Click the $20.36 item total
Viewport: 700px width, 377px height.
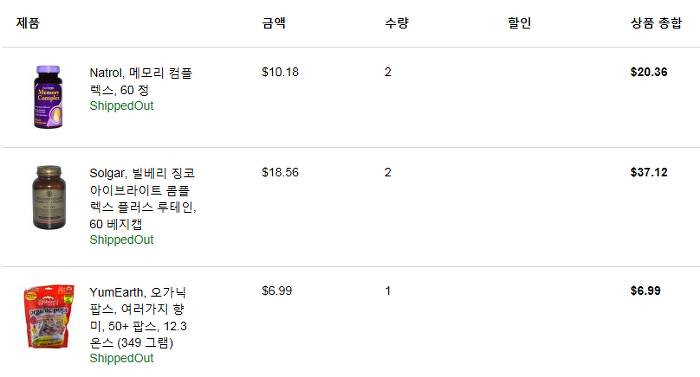[649, 72]
